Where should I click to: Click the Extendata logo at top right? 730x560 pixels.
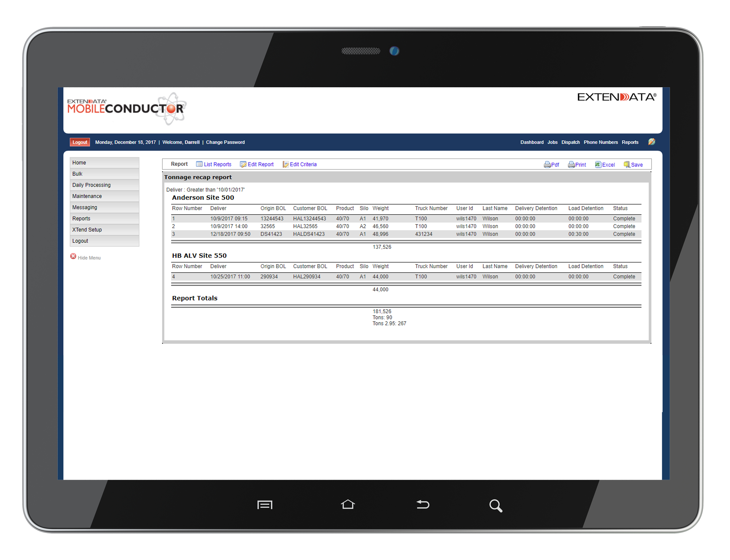click(x=617, y=97)
